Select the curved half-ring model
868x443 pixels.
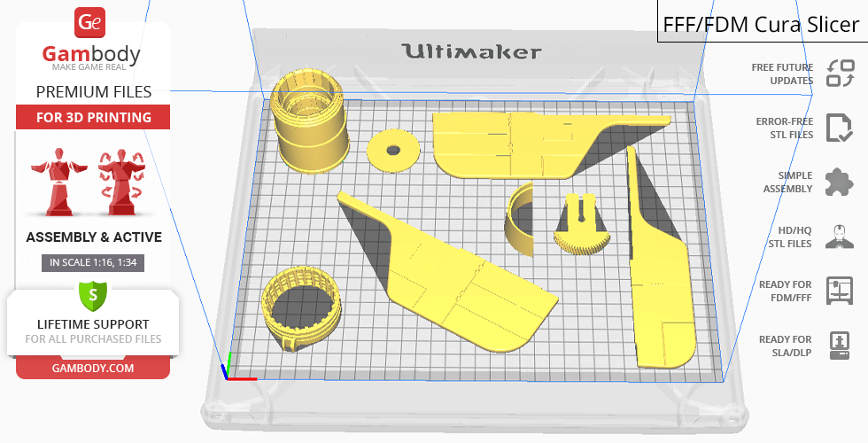point(519,220)
